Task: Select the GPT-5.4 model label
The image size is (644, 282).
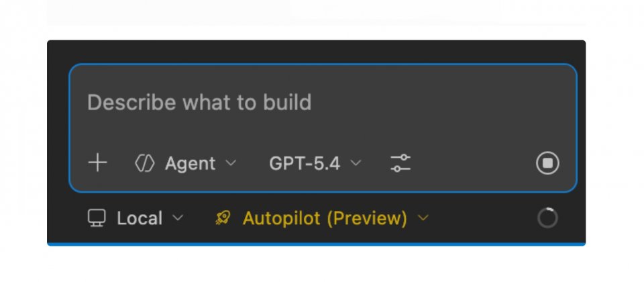Action: pos(305,163)
